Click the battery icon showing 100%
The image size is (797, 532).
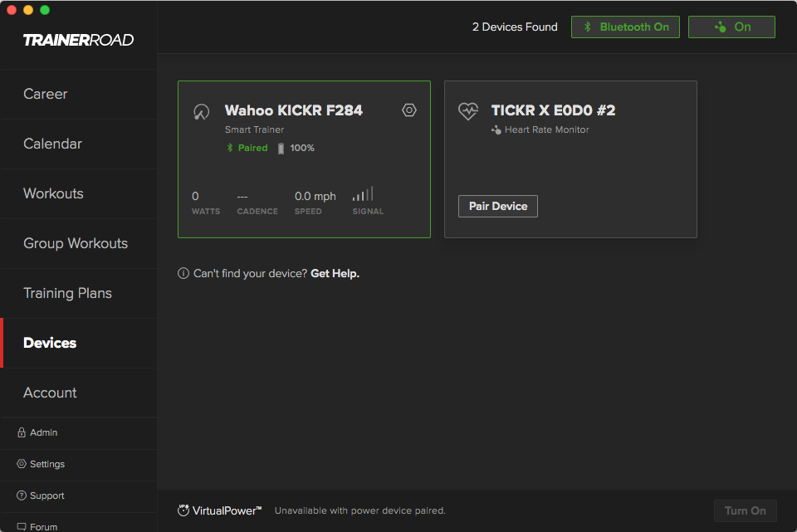[x=281, y=149]
